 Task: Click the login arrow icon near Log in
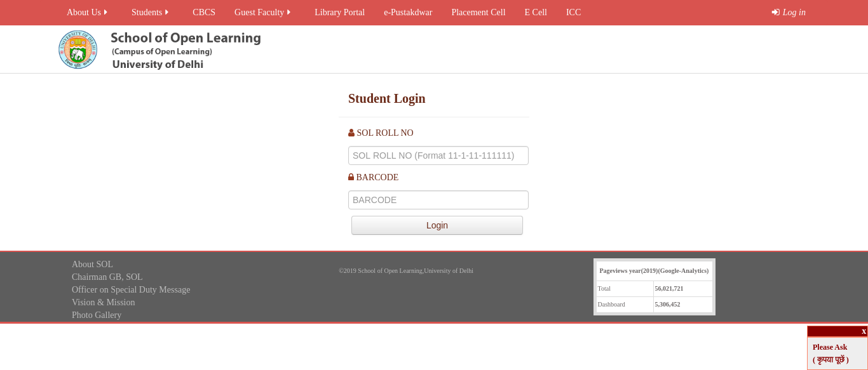[x=775, y=12]
